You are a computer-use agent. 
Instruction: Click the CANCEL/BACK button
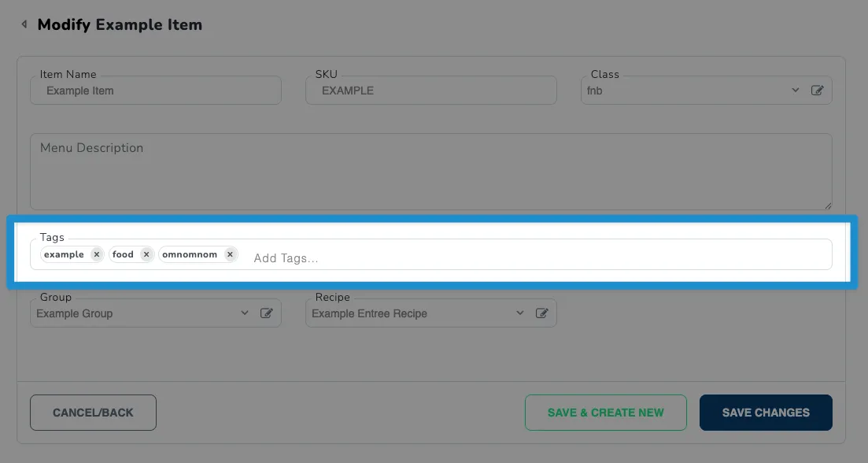(93, 413)
